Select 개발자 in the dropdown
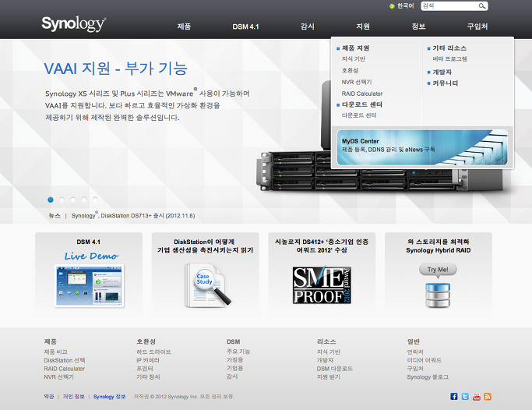This screenshot has height=410, width=532. coord(442,72)
